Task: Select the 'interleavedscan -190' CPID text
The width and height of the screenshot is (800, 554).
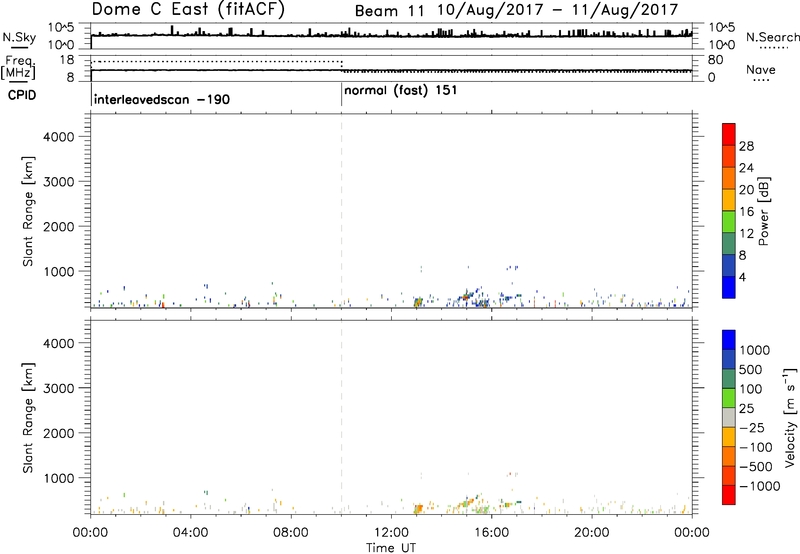Action: point(162,99)
